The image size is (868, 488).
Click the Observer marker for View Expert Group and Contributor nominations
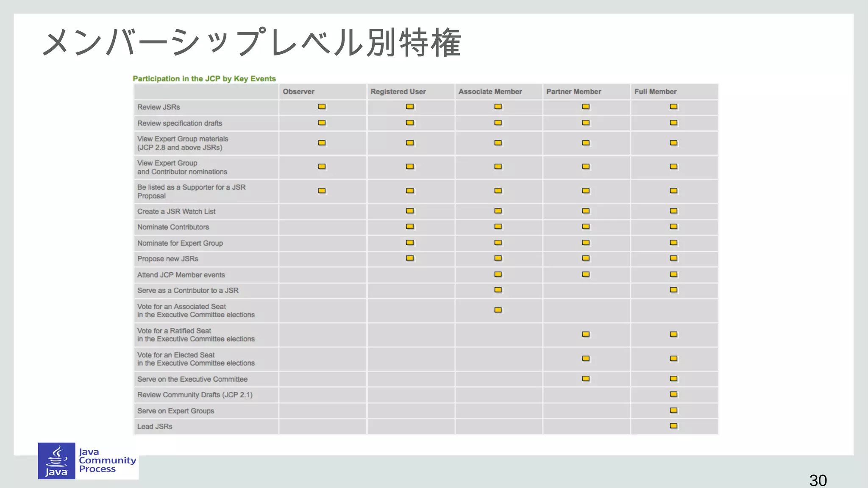[322, 167]
